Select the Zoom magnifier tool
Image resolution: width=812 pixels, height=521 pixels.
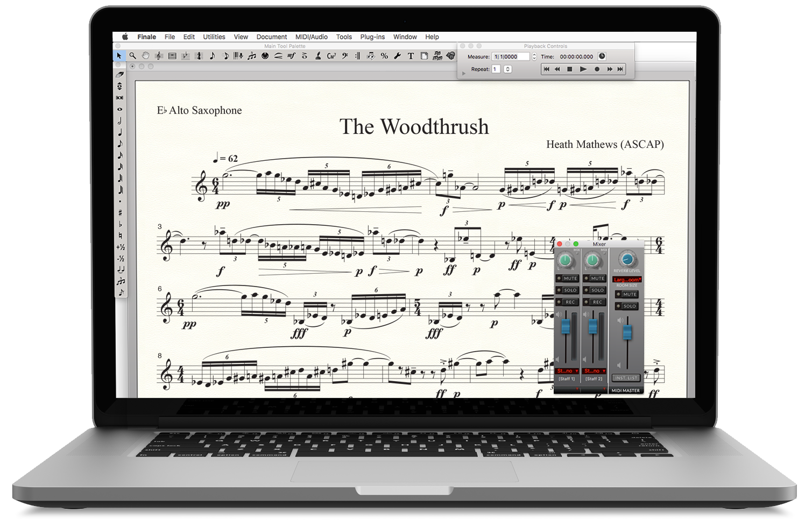tap(132, 56)
